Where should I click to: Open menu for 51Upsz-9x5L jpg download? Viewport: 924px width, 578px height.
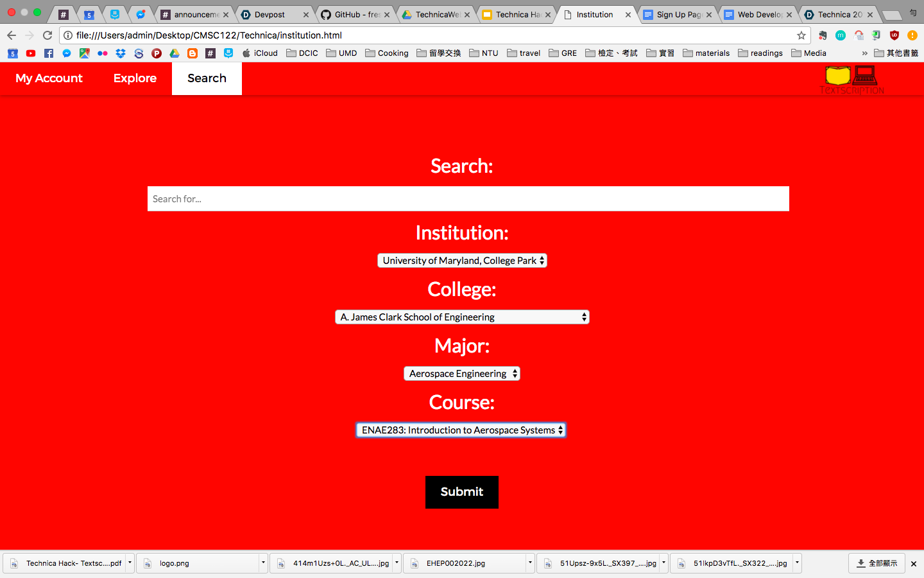(x=663, y=563)
